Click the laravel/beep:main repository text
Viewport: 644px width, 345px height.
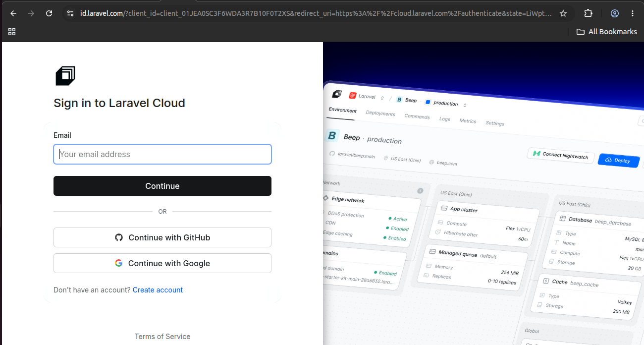pyautogui.click(x=356, y=156)
